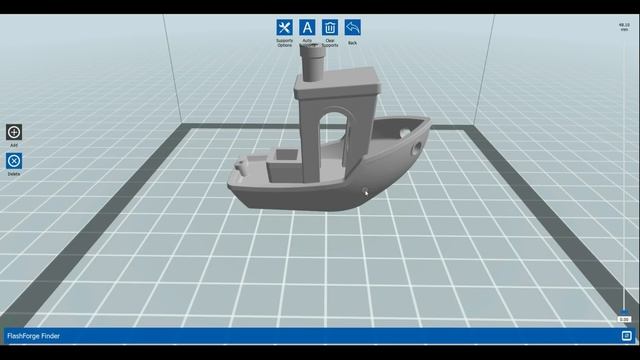Click the layer height slider handle
This screenshot has width=640, height=360.
click(624, 312)
